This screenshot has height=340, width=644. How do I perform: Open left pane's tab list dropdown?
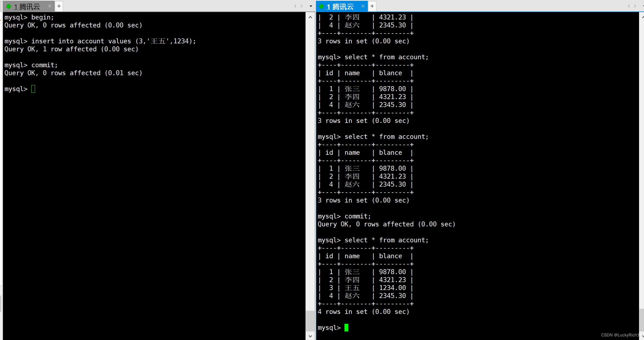pos(311,6)
